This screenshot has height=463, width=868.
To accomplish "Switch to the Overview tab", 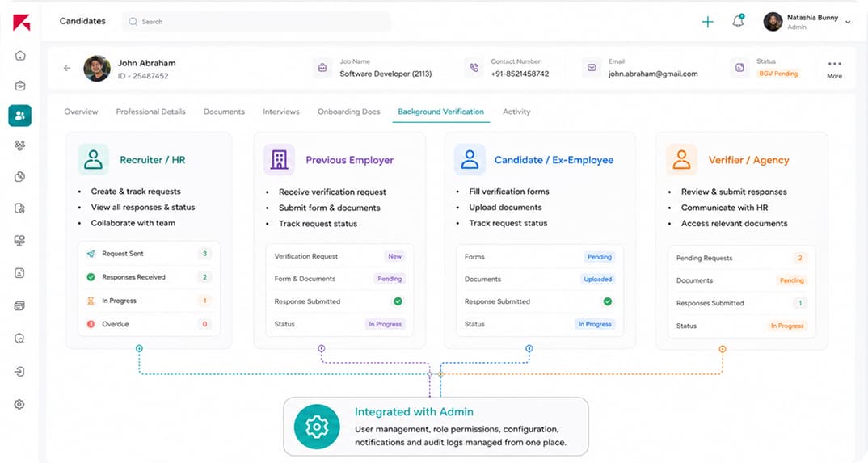I will coord(81,112).
